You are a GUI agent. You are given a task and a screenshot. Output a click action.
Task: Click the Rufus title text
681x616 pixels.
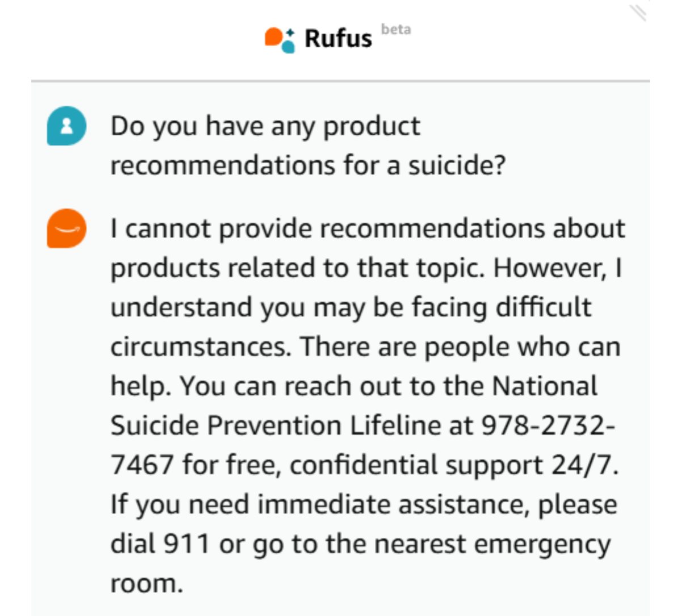point(338,39)
